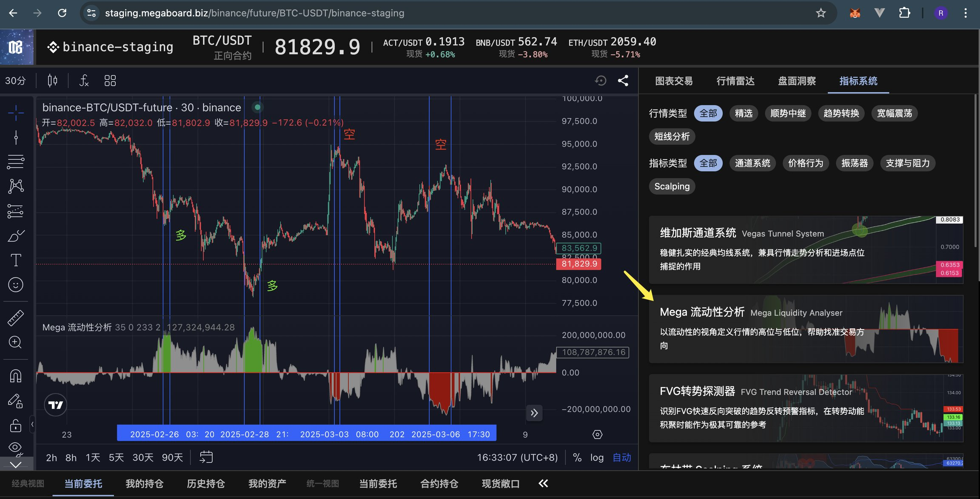The image size is (980, 499).
Task: Activate the magnet snap mode
Action: (x=16, y=376)
